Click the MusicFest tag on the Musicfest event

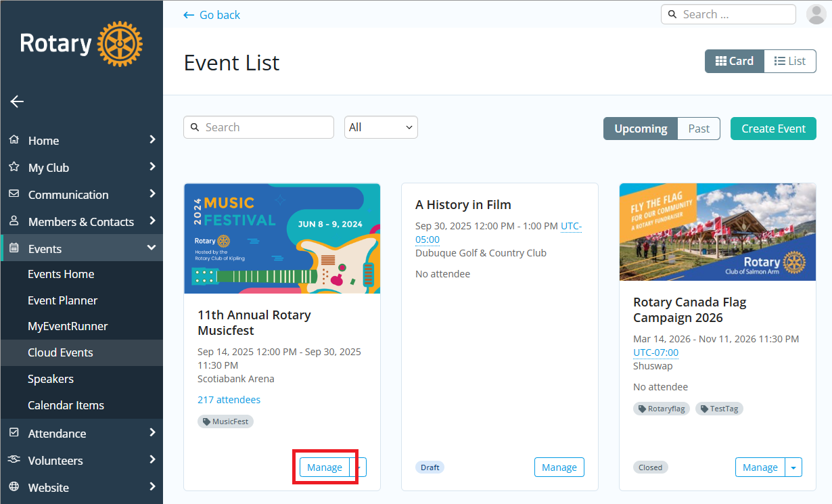point(225,421)
